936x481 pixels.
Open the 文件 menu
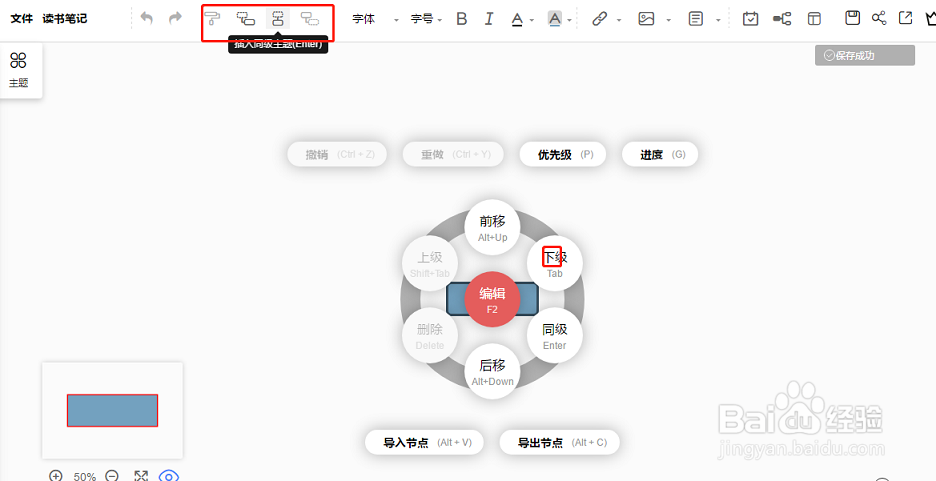pyautogui.click(x=21, y=18)
